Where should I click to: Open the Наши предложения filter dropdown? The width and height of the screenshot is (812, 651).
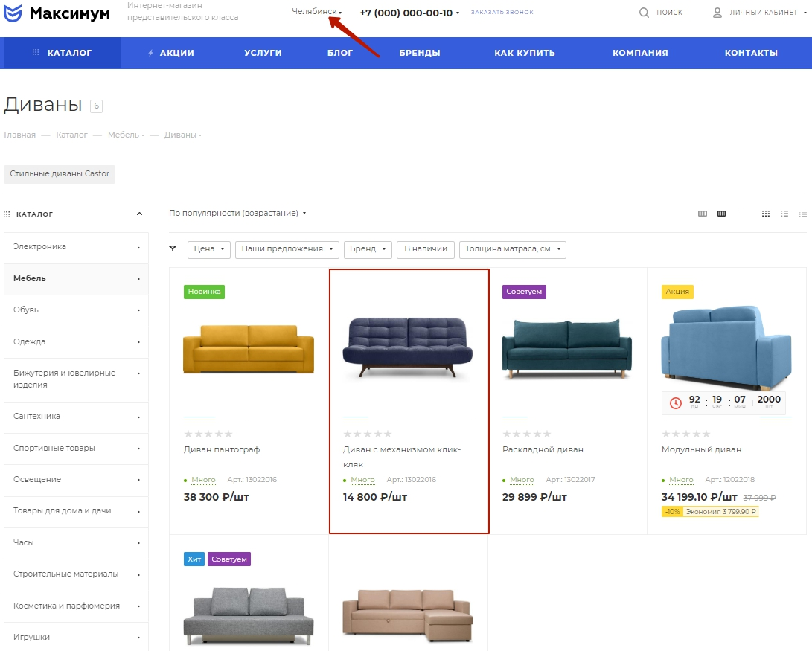[287, 249]
